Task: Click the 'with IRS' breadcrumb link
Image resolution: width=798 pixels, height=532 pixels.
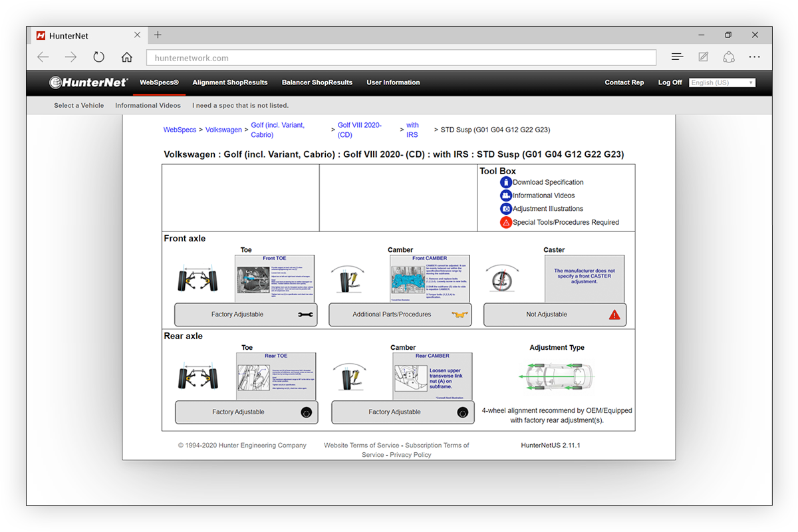Action: pos(413,130)
